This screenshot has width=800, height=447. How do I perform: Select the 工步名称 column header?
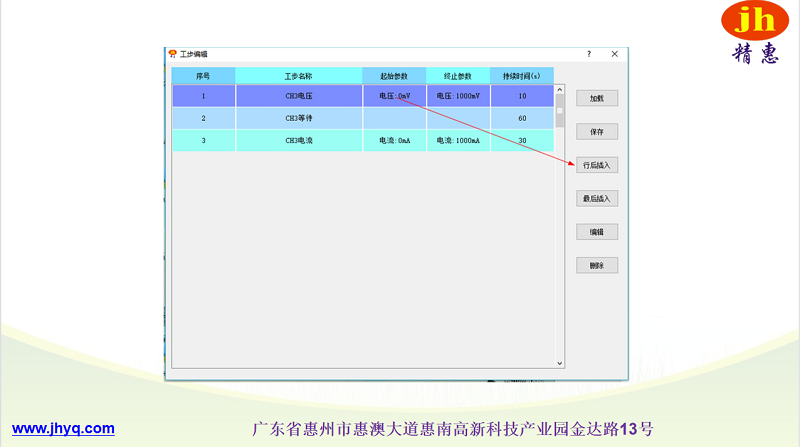pos(299,76)
